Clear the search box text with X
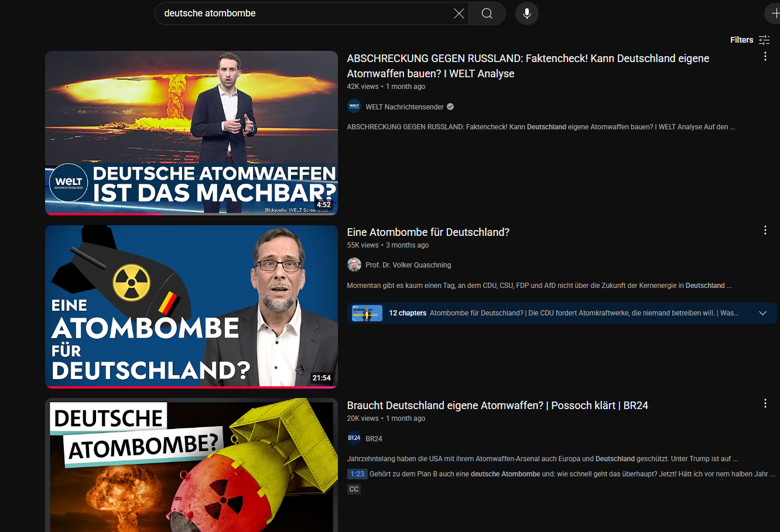780x532 pixels. pyautogui.click(x=459, y=13)
